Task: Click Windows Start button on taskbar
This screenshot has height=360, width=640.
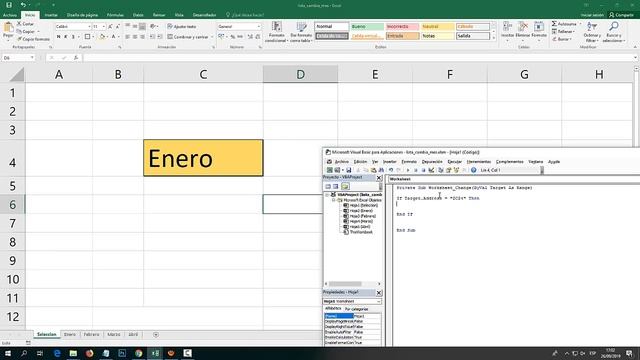Action: point(8,353)
